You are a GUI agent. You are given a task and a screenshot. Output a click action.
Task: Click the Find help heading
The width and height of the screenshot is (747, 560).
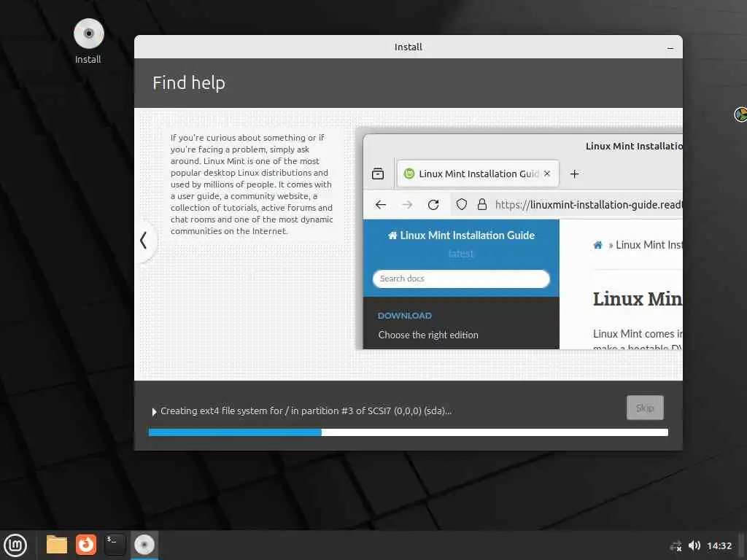tap(189, 83)
